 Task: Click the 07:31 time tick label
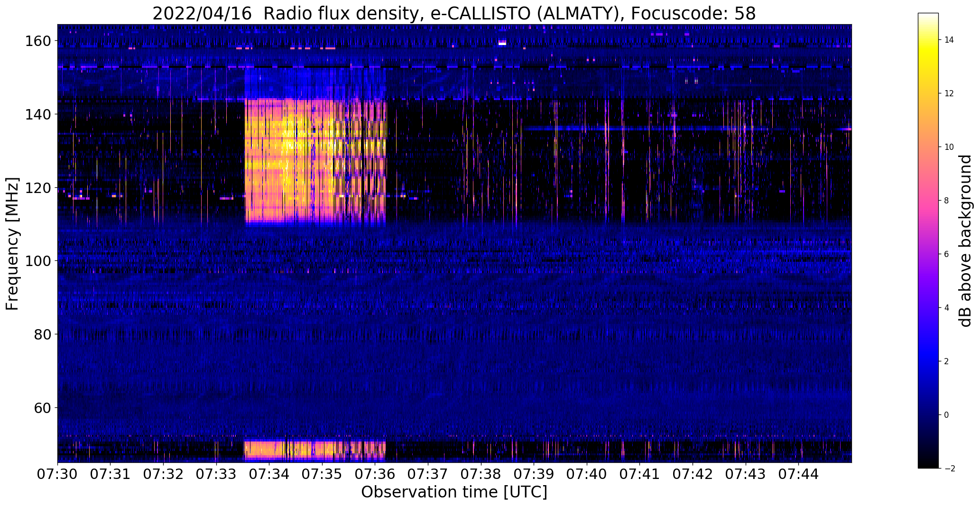111,474
